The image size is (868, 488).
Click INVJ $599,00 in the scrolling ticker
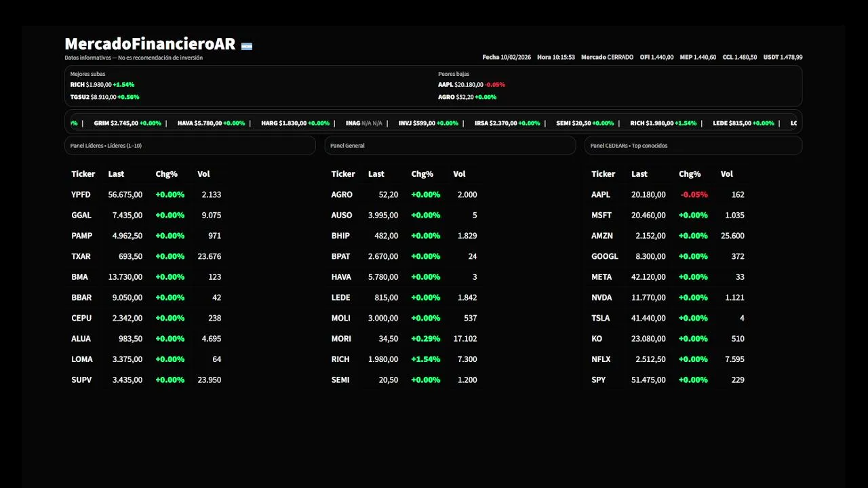(x=429, y=123)
